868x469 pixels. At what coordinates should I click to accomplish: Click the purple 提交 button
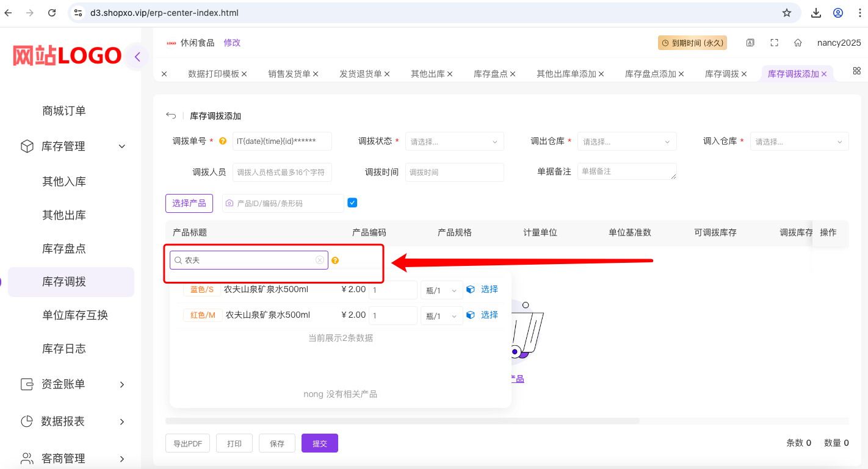[x=320, y=443]
